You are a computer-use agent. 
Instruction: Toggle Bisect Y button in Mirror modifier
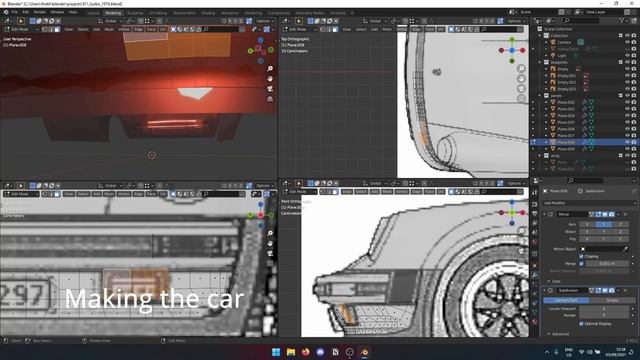point(604,231)
